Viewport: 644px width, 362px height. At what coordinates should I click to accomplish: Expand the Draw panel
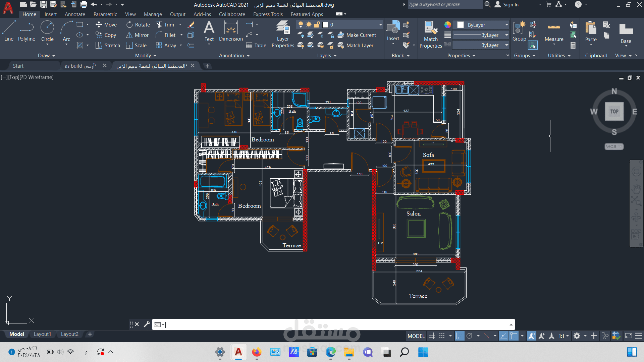(x=46, y=56)
